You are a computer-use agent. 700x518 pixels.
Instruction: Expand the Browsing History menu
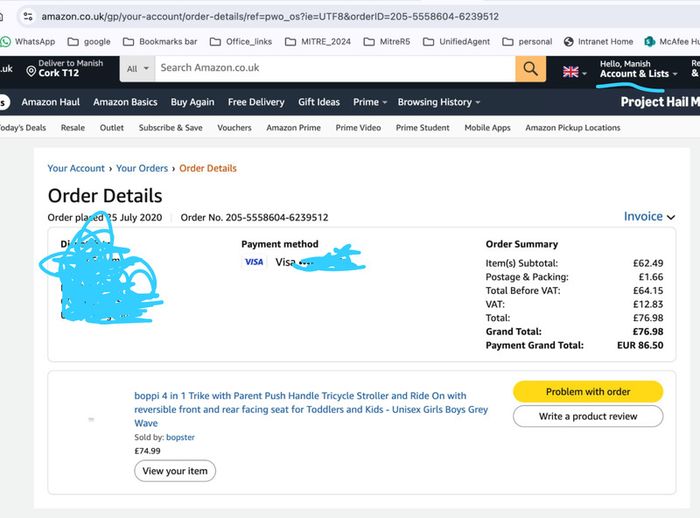tap(439, 102)
